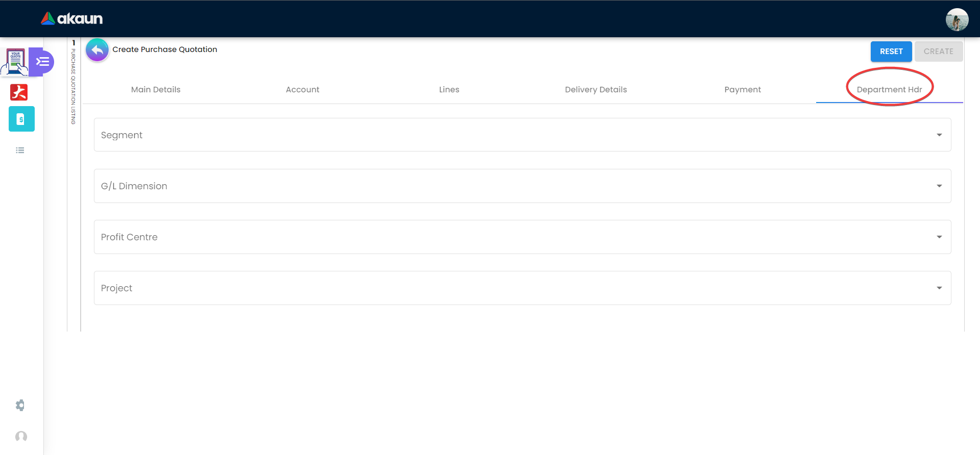
Task: Open the teal dollar document applet
Action: coord(21,119)
